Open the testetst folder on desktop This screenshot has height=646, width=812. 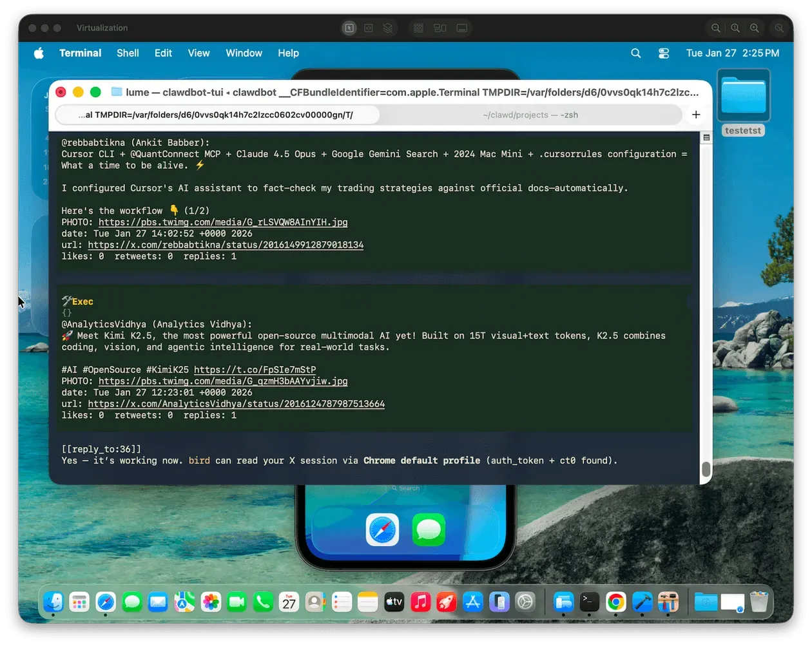pos(743,102)
